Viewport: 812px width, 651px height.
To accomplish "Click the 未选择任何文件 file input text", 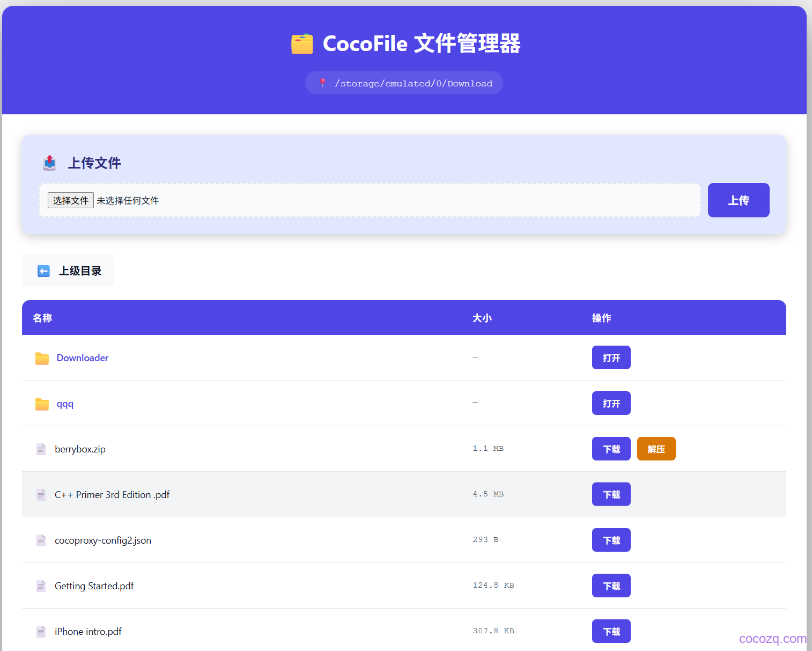I will point(128,201).
